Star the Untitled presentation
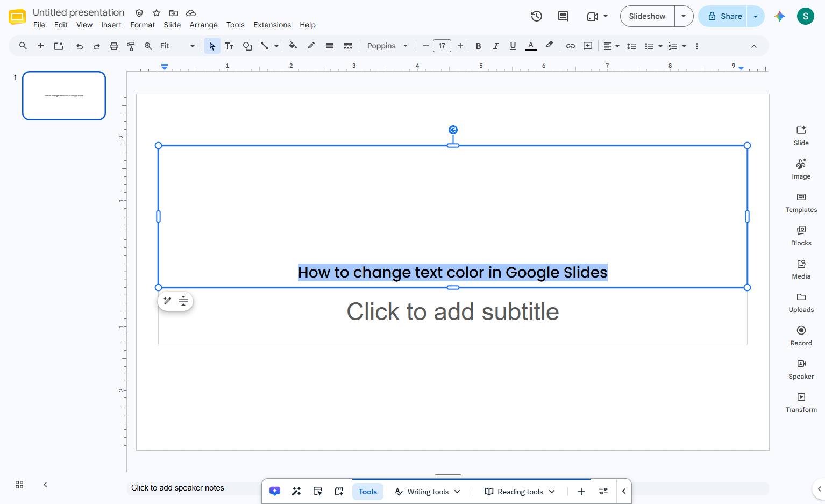This screenshot has height=504, width=825. point(157,12)
